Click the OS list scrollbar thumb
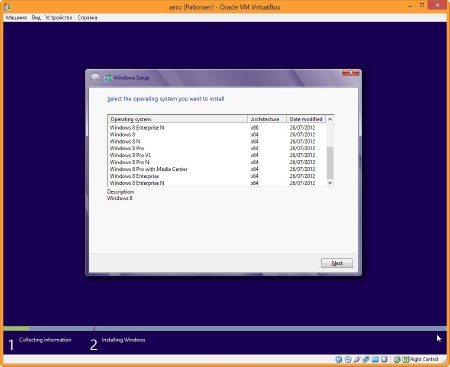This screenshot has height=367, width=450. (330, 163)
